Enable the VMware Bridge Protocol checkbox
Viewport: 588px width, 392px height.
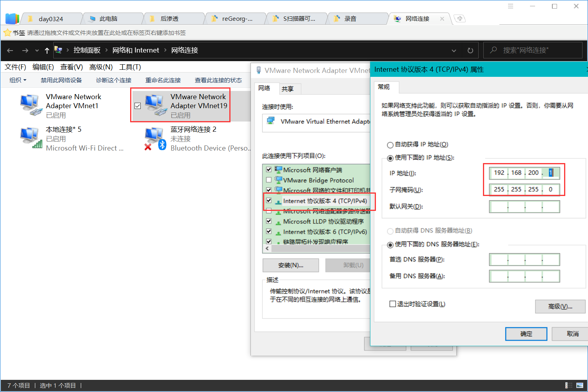pos(269,180)
